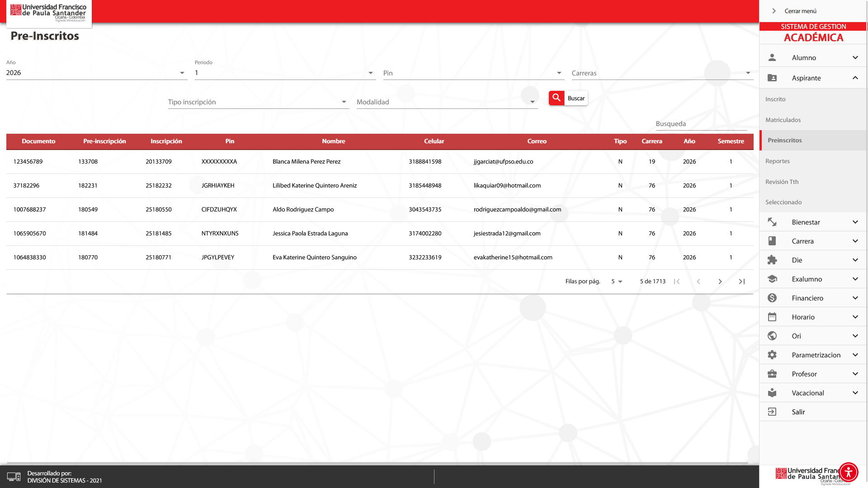
Task: Open the accessibility widget icon
Action: (x=848, y=472)
